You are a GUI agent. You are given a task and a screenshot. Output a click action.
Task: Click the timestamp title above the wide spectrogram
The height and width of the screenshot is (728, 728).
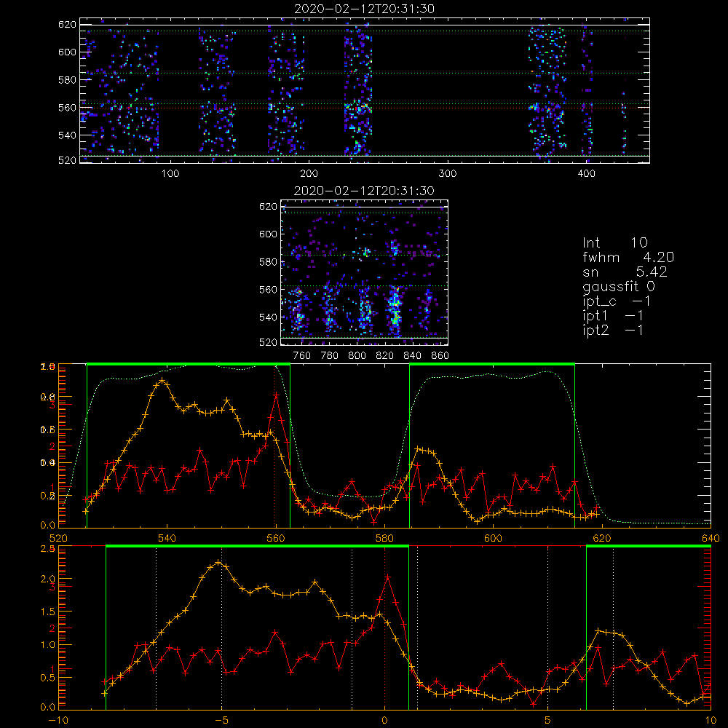click(x=364, y=8)
